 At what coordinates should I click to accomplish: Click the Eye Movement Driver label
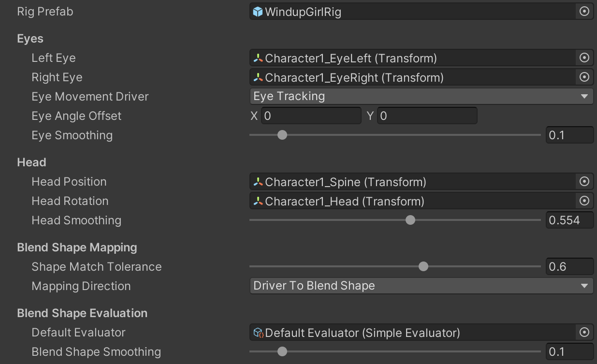click(90, 97)
